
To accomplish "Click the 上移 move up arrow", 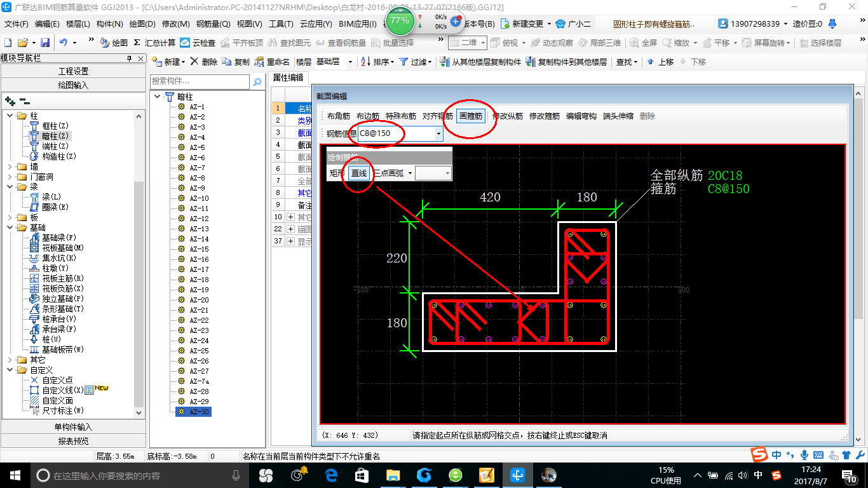I will (660, 62).
